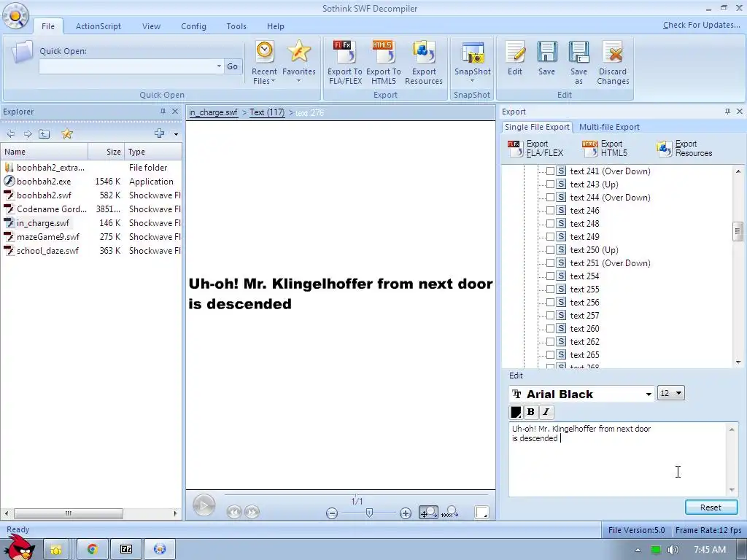
Task: Click the Reset button
Action: (711, 507)
